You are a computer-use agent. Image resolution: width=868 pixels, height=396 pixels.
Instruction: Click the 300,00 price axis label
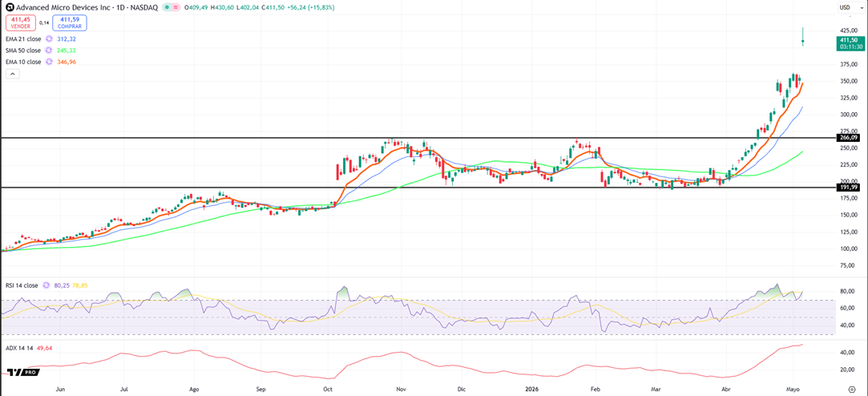[x=850, y=115]
